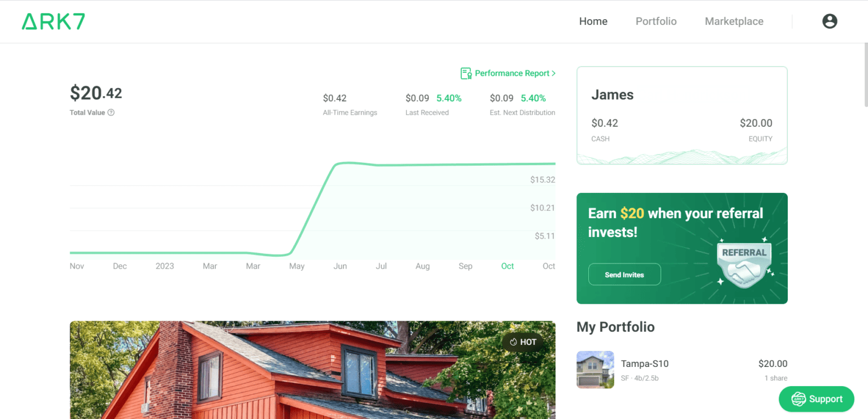Switch to the Portfolio tab
The width and height of the screenshot is (868, 419).
(x=656, y=21)
